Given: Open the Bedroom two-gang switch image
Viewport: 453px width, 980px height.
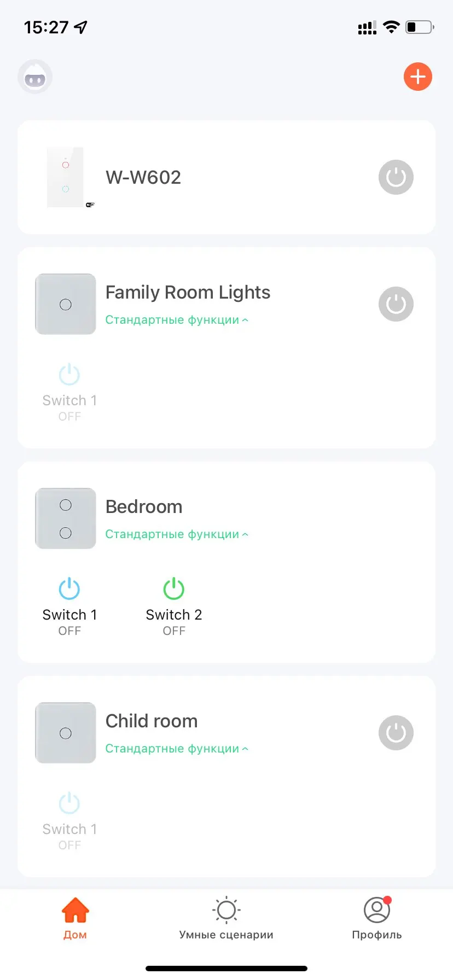Looking at the screenshot, I should tap(66, 518).
